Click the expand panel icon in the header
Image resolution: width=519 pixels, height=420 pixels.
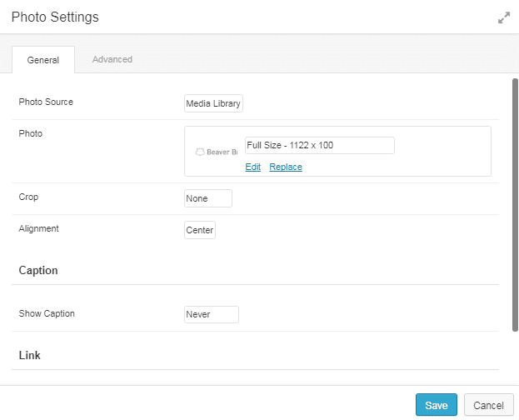coord(503,17)
